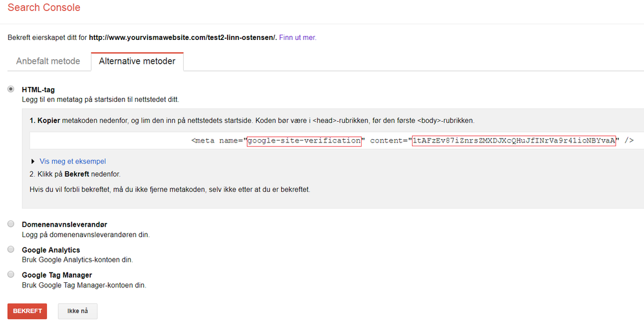Click the Search Console title
Screen dimensions: 644x328
[x=44, y=7]
